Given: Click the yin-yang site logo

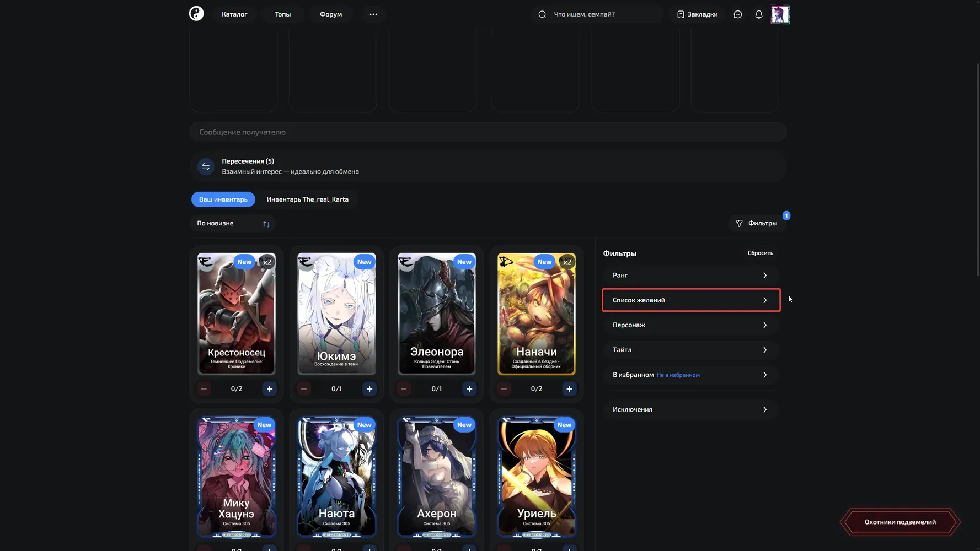Looking at the screenshot, I should click(x=196, y=14).
